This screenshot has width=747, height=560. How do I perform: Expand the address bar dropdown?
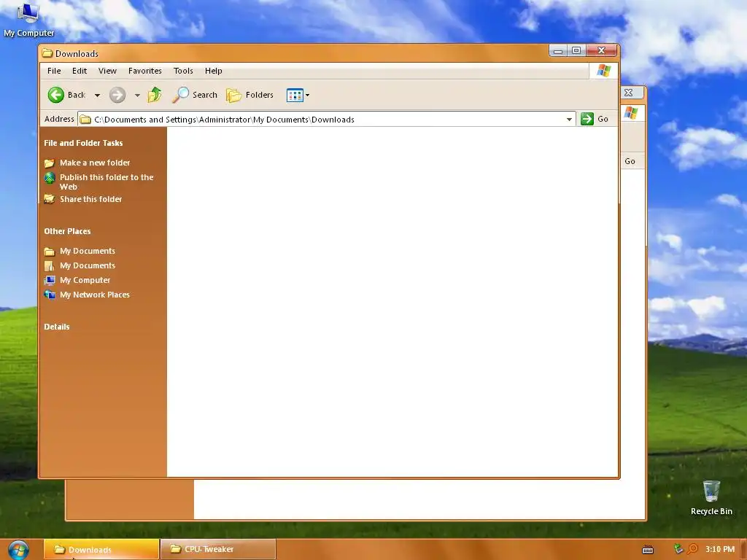[x=569, y=119]
